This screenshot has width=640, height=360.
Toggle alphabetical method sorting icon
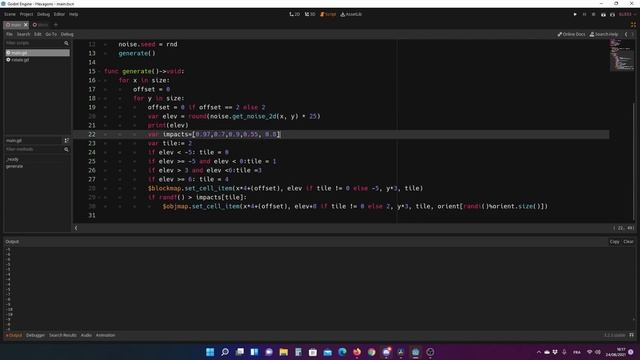click(67, 140)
